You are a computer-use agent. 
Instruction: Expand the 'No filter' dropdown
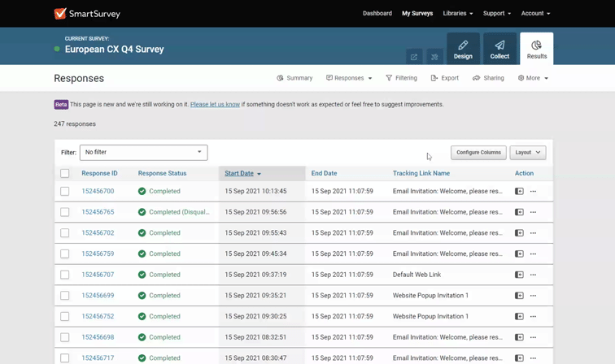tap(143, 152)
